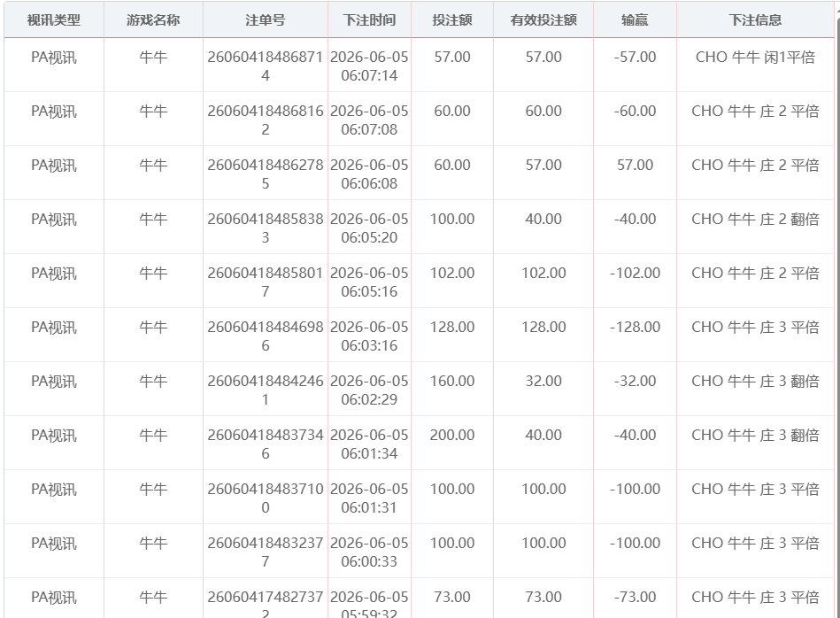Click bet time 06:02:29

coord(369,400)
